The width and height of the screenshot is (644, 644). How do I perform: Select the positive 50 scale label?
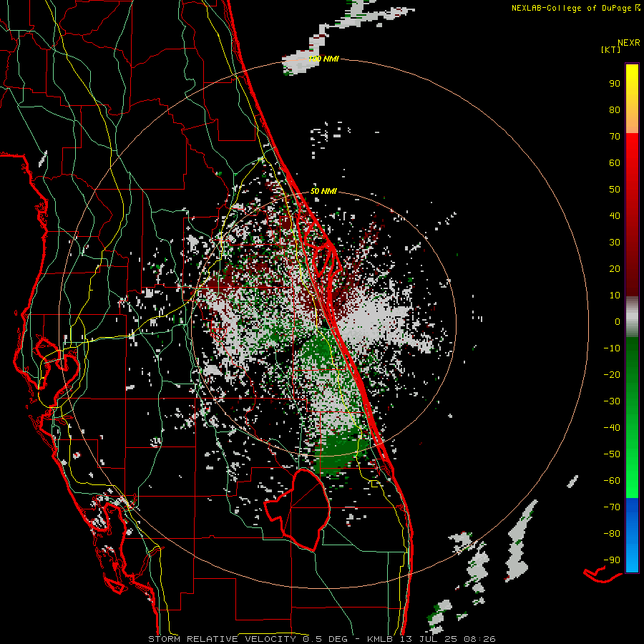pos(615,190)
